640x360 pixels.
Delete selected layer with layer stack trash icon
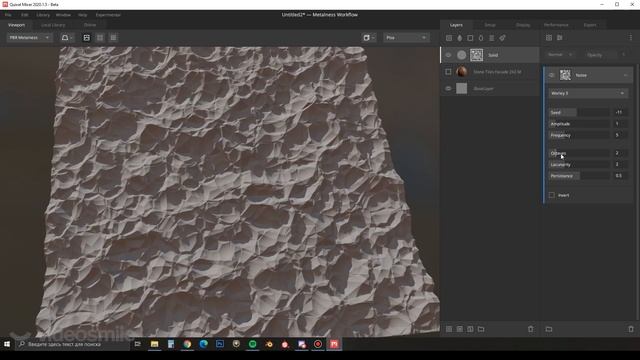[531, 329]
